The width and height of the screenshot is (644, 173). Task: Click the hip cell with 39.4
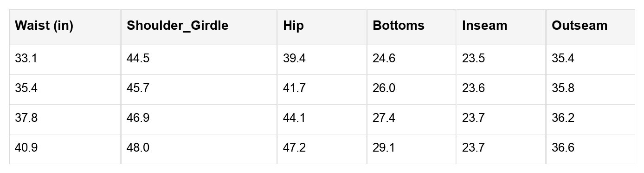[x=322, y=60]
